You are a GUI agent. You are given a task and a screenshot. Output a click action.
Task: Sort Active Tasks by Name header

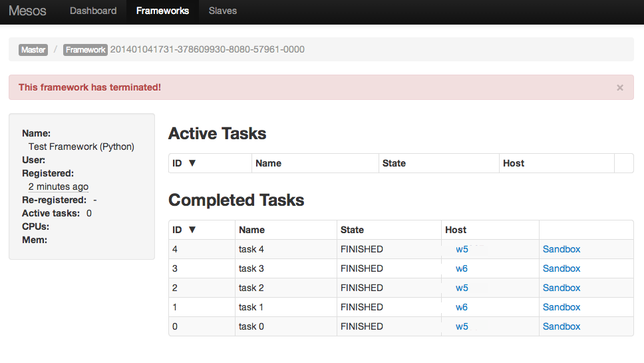(268, 163)
